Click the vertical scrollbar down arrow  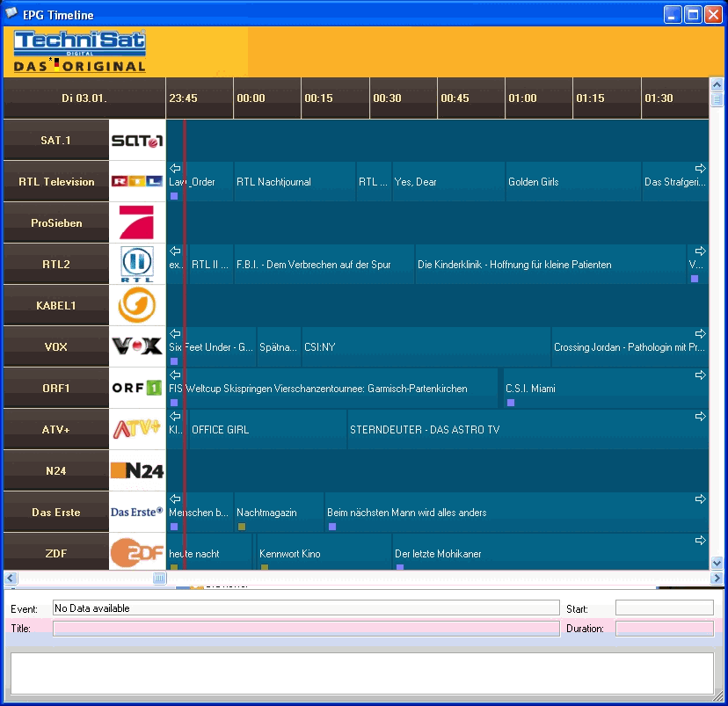pyautogui.click(x=717, y=563)
